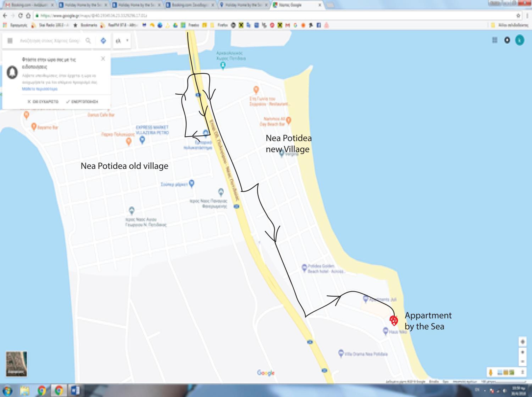Open directions with the blue diamond icon
Viewport: 532px width, 397px height.
click(103, 41)
